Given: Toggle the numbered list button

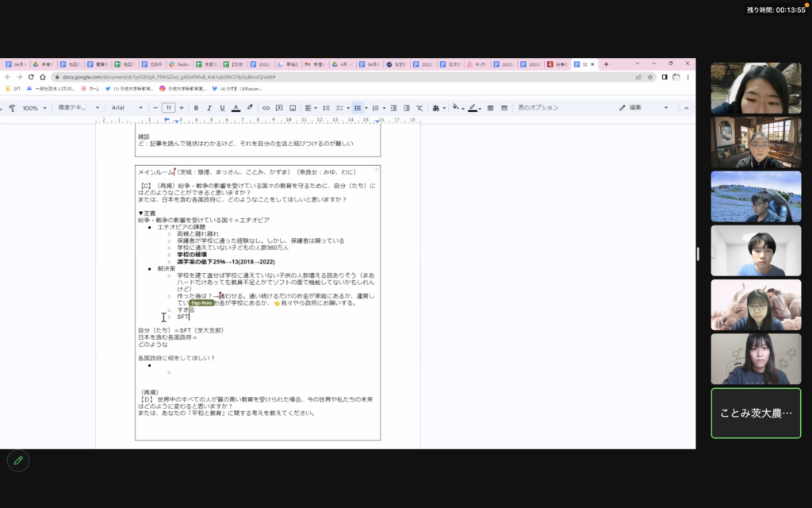Looking at the screenshot, I should pos(375,108).
